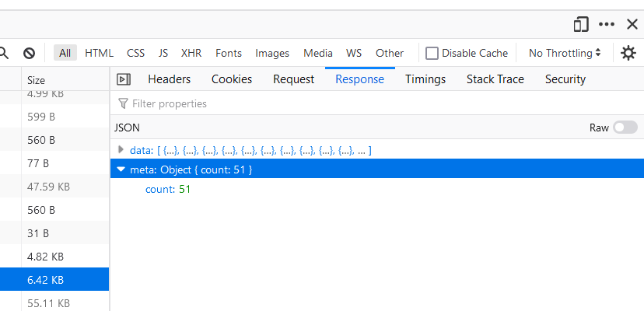
Task: Click the Filter properties input field
Action: tap(377, 103)
